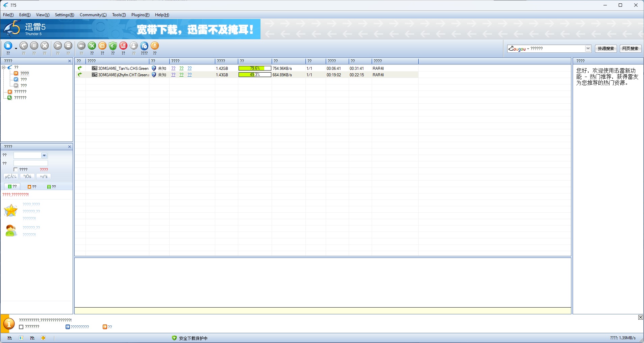
Task: Click the blue new download task icon
Action: click(x=8, y=46)
